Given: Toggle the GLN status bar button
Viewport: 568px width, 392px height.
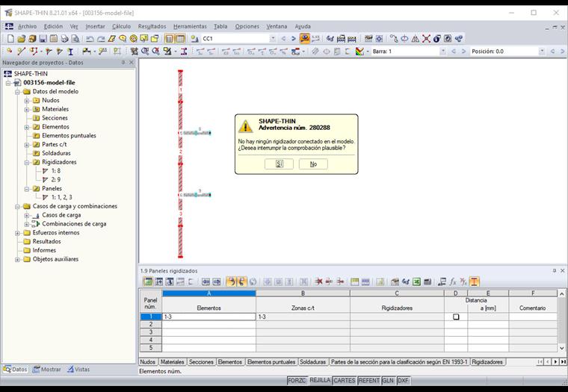Looking at the screenshot, I should pos(389,380).
